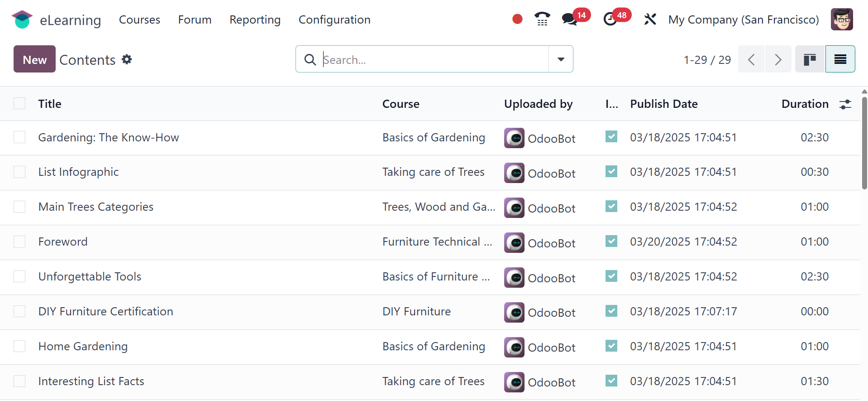Toggle published checkbox for Foreword

611,241
